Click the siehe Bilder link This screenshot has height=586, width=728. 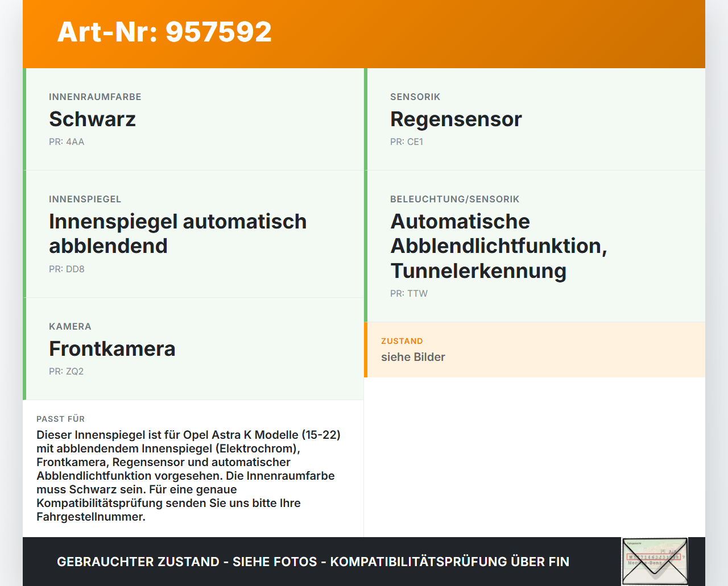413,357
